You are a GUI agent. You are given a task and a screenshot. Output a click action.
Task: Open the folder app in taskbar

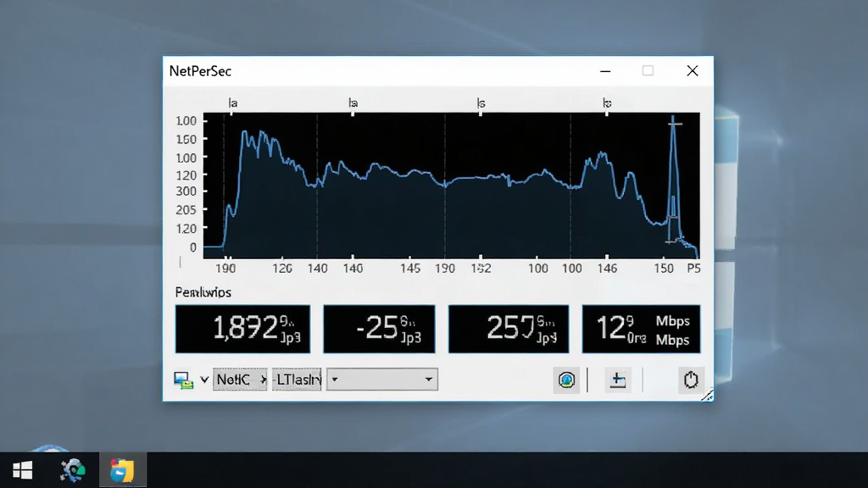click(x=122, y=471)
